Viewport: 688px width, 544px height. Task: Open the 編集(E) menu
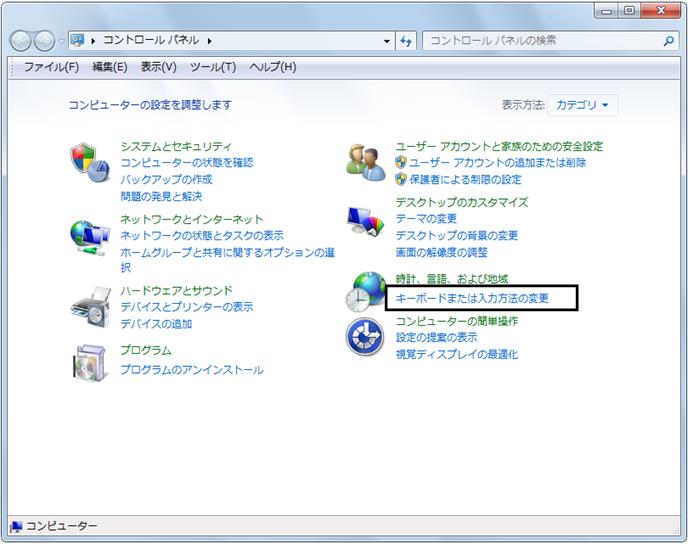coord(110,67)
